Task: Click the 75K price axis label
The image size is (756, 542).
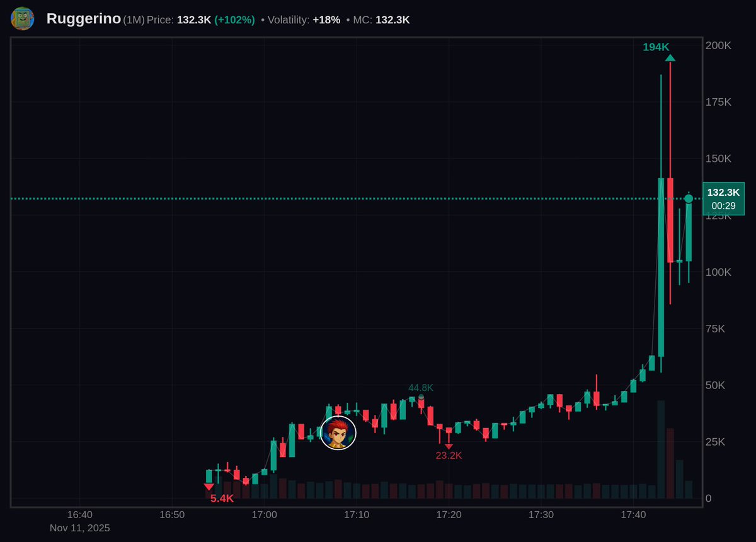Action: 716,329
